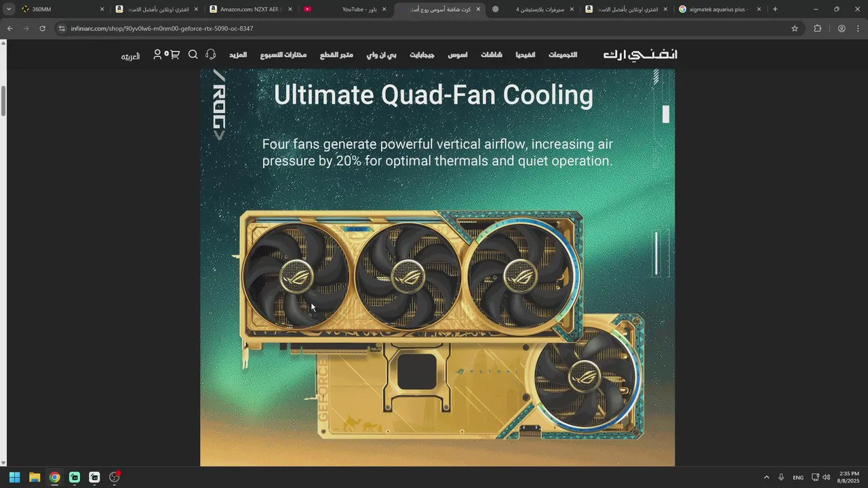Open اسوس navigation item
Image resolution: width=868 pixels, height=488 pixels.
click(457, 55)
